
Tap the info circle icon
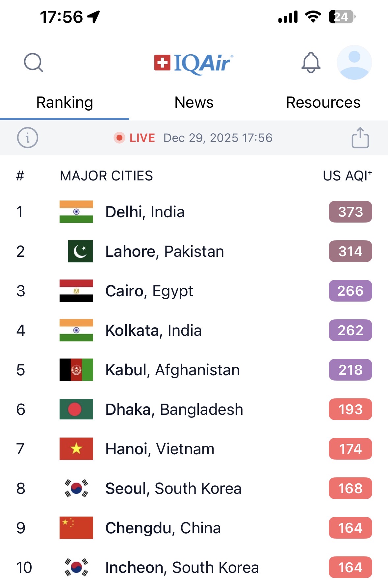tap(28, 138)
